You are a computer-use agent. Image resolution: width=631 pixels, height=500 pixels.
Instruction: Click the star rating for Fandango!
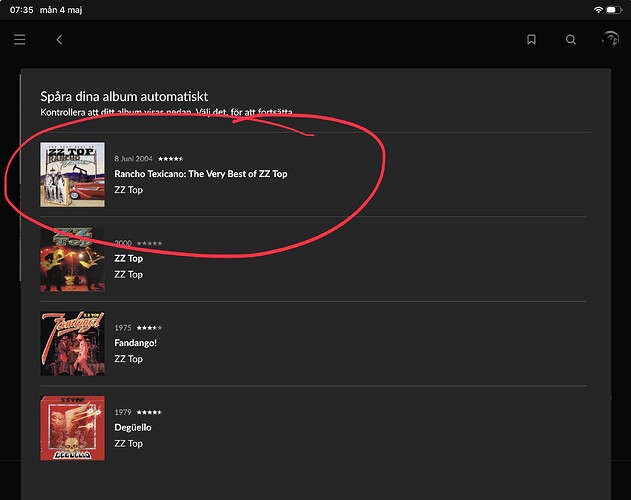coord(149,328)
